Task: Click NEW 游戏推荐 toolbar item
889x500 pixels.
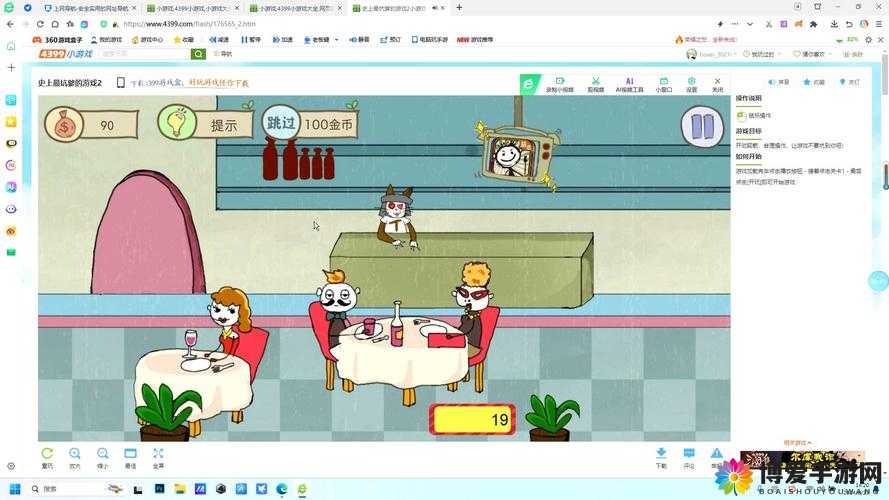Action: 475,40
